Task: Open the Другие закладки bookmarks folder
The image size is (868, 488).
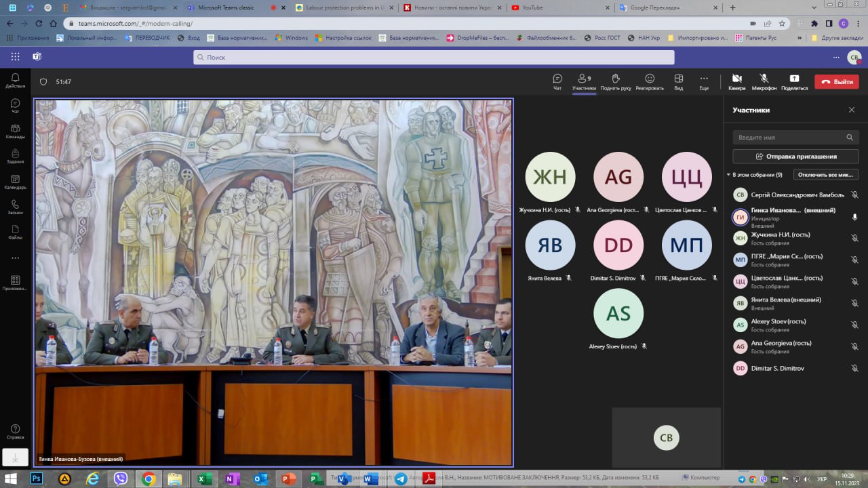Action: [x=837, y=38]
